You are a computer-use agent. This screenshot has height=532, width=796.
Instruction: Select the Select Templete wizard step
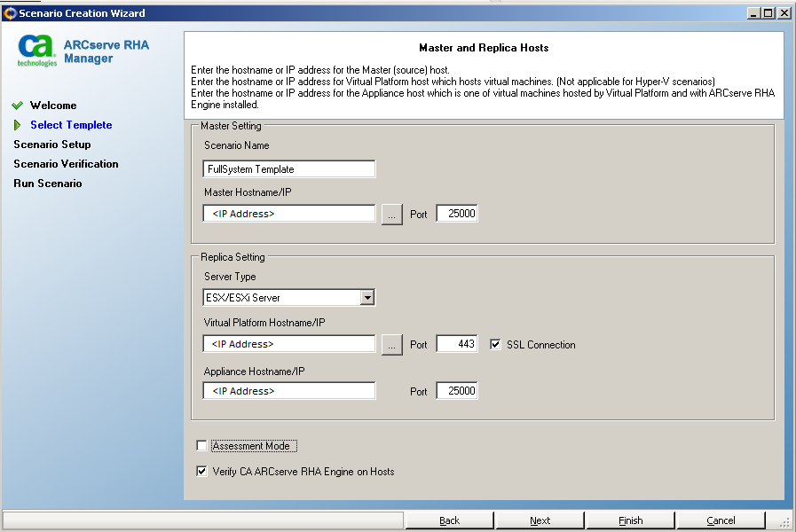pyautogui.click(x=71, y=125)
